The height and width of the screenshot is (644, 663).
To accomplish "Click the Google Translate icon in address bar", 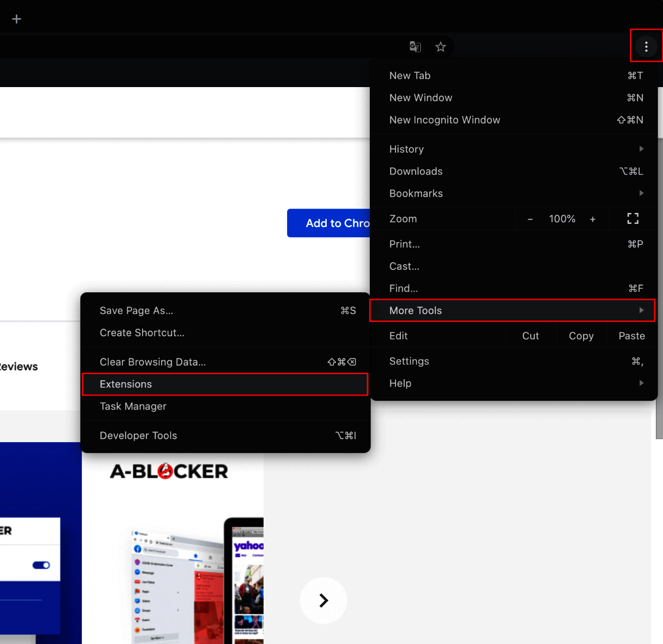I will click(x=415, y=46).
